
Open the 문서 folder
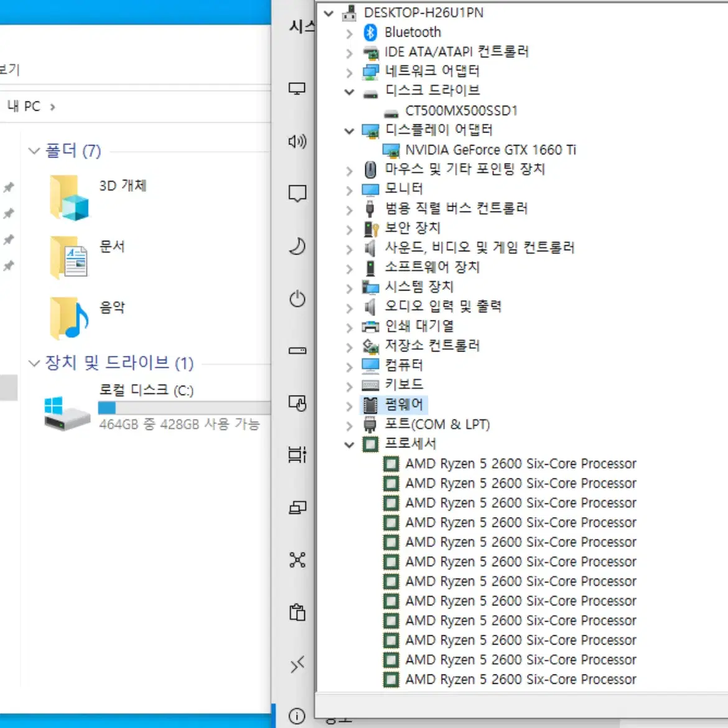pos(88,258)
